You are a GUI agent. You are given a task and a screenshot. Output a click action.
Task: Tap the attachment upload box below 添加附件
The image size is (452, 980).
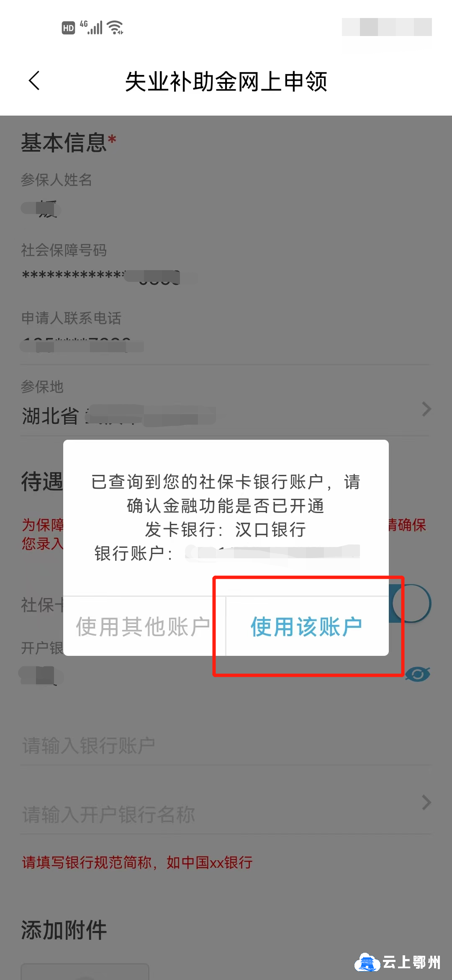click(85, 972)
